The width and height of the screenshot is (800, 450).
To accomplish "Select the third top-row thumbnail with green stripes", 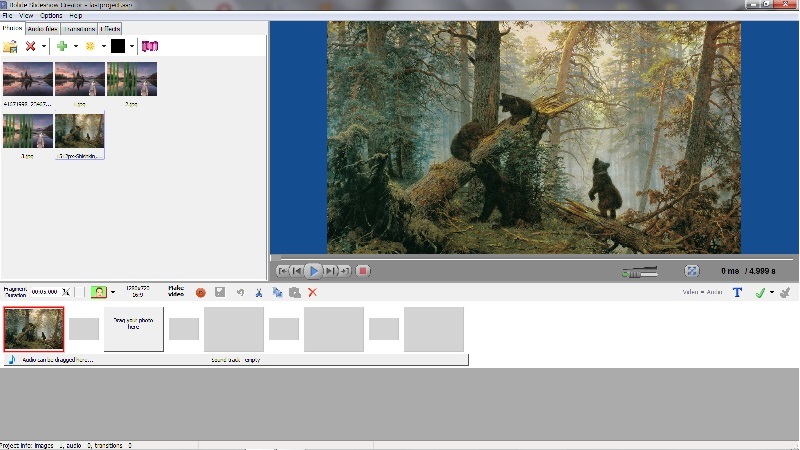I will click(132, 79).
